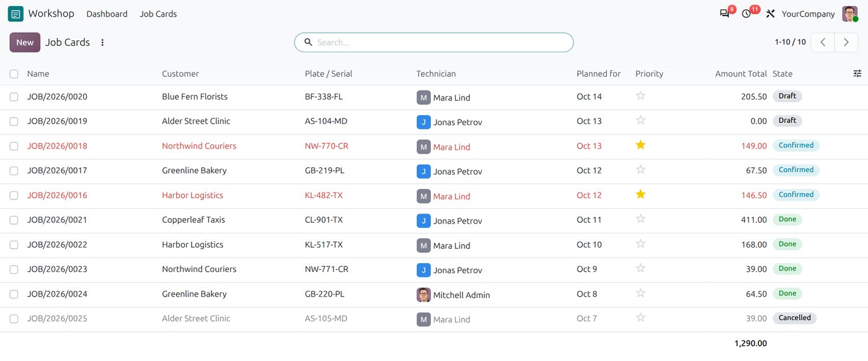The width and height of the screenshot is (868, 361).
Task: Open the Job Cards menu
Action: click(x=158, y=14)
